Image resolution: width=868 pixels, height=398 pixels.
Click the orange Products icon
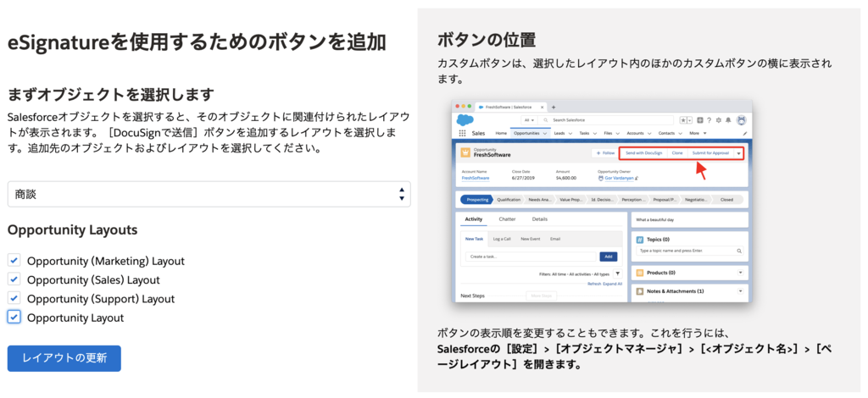click(x=640, y=273)
